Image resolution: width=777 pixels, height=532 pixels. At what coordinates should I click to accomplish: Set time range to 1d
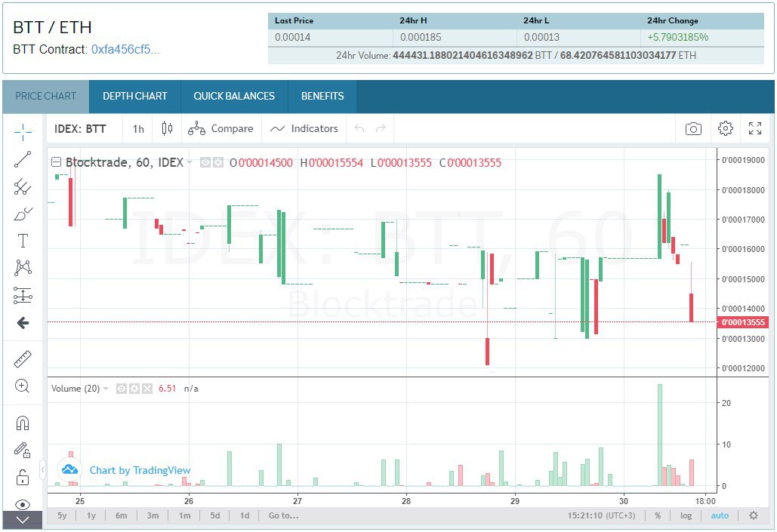(245, 515)
